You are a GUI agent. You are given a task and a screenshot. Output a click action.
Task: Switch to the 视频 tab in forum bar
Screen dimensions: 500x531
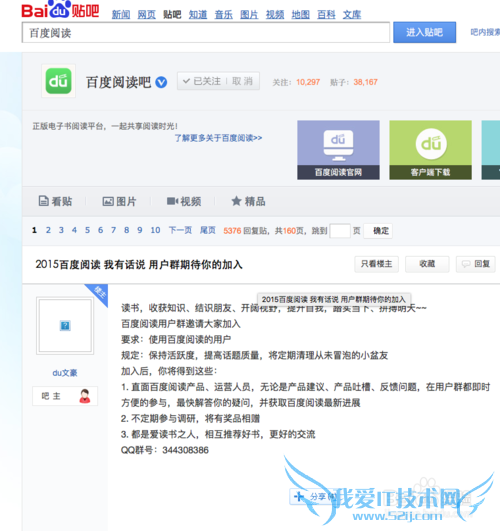184,201
